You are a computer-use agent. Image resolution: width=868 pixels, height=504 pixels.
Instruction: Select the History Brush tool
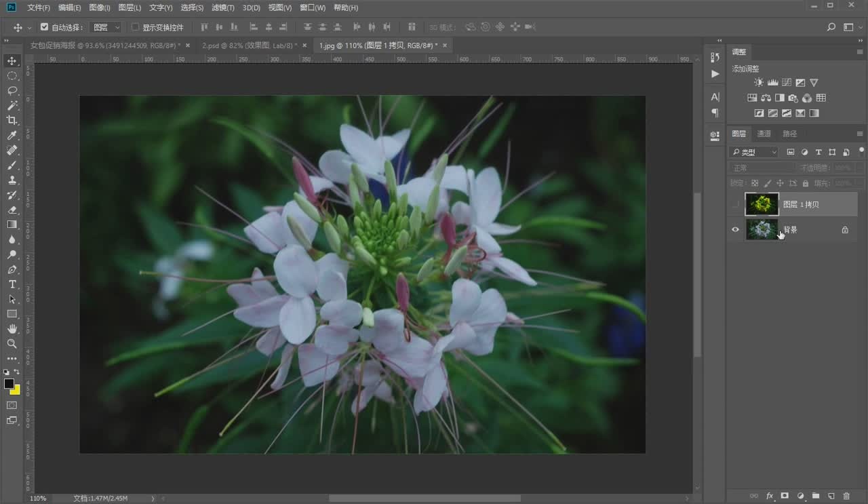[12, 195]
